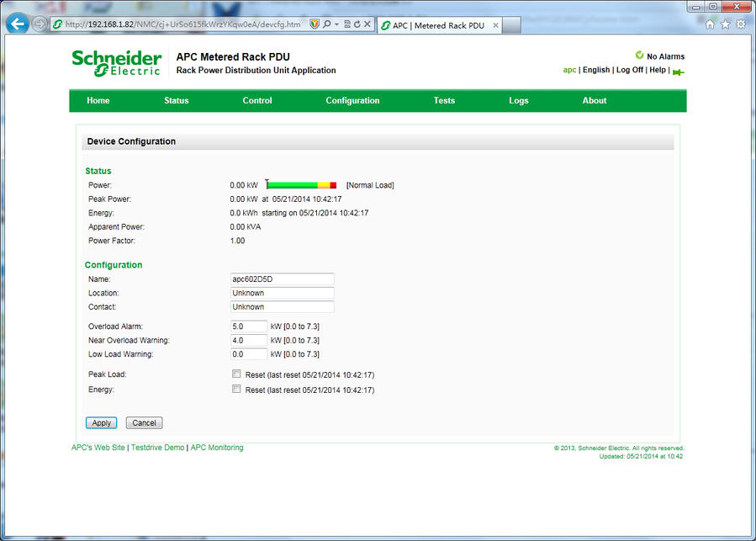Refresh the page using the reload icon
The height and width of the screenshot is (541, 756).
coord(357,24)
